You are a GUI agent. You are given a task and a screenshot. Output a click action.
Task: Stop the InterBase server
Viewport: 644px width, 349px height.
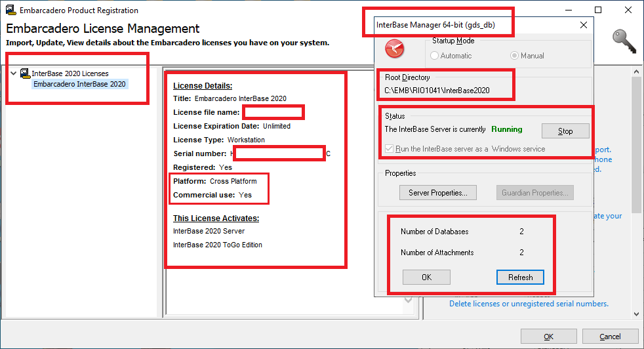[x=565, y=131]
